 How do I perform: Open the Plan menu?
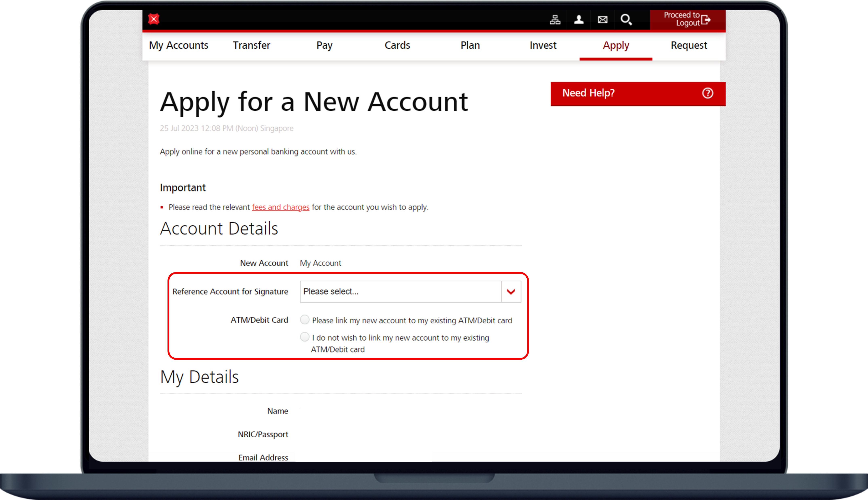(470, 45)
